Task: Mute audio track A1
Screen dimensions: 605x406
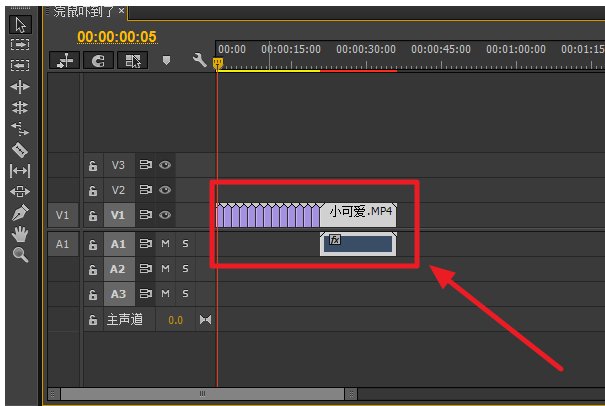Action: (x=166, y=244)
